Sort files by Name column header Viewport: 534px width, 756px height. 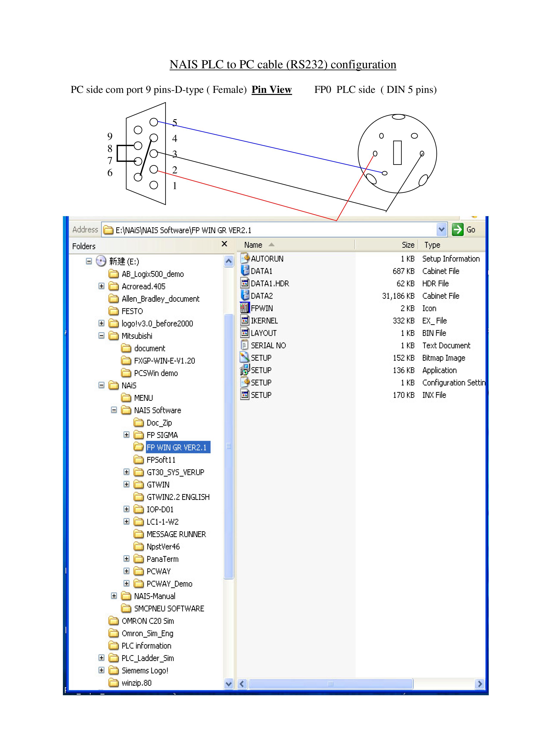[253, 245]
